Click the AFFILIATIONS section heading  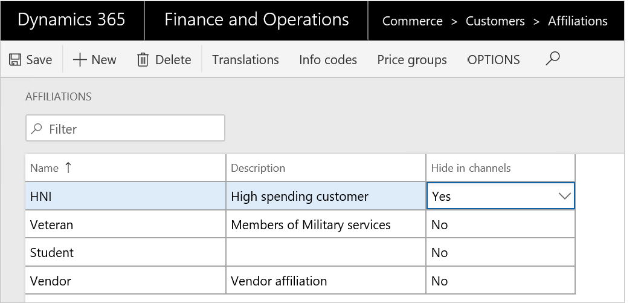click(x=59, y=97)
